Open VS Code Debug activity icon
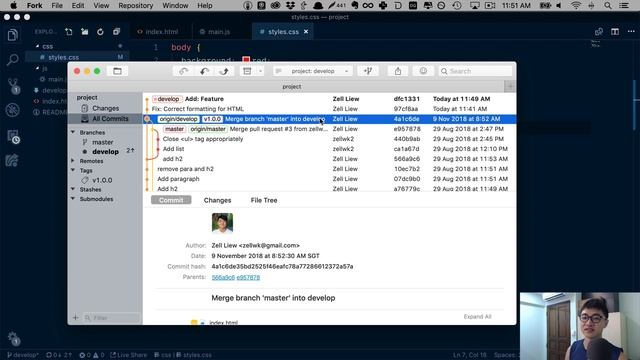 tap(13, 109)
